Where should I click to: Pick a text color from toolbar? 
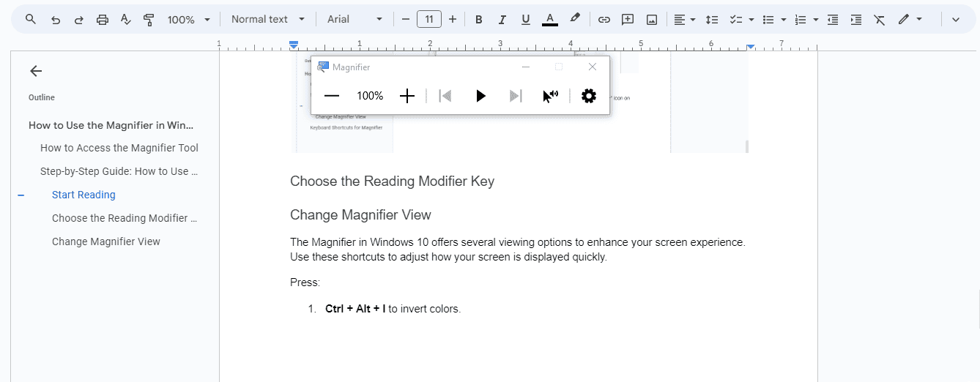coord(550,20)
